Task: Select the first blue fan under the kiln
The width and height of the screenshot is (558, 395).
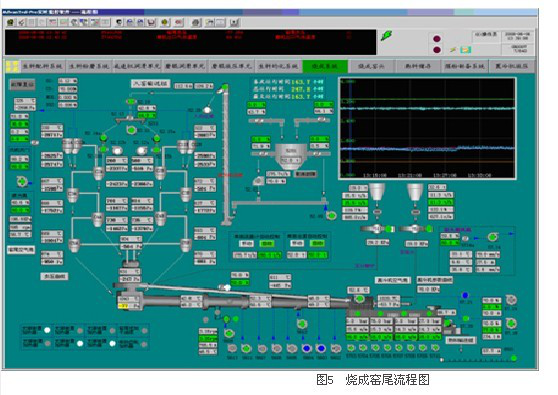Action: pyautogui.click(x=307, y=348)
